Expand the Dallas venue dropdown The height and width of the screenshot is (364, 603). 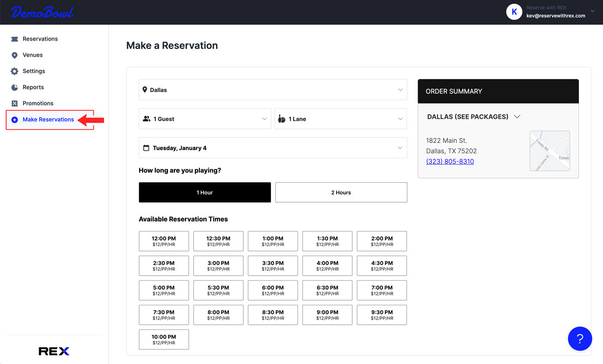[x=273, y=90]
